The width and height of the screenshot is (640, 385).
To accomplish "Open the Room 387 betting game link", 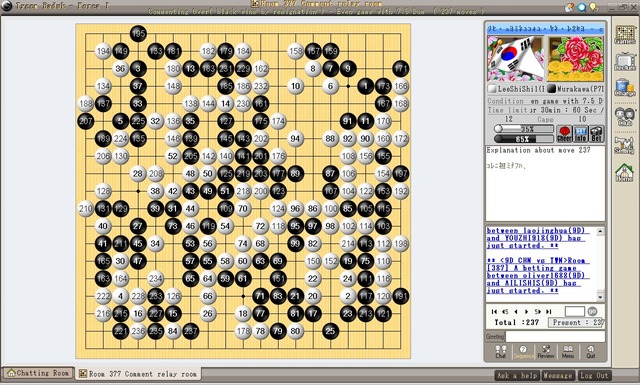I will click(538, 276).
